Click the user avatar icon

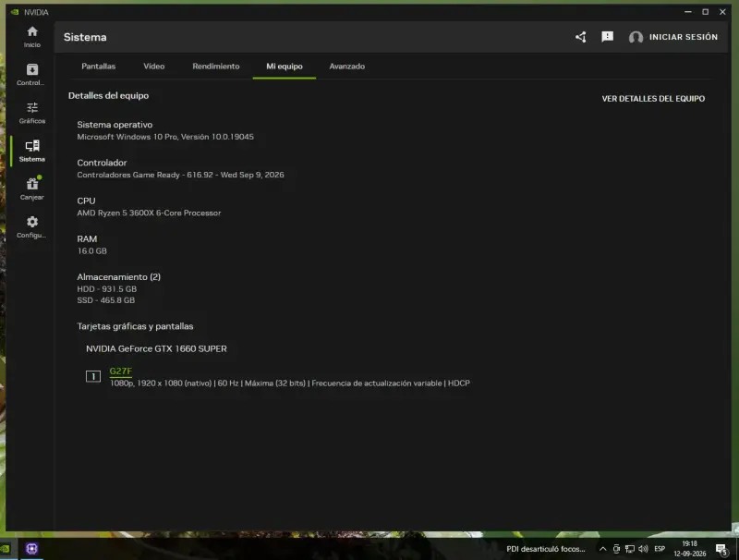[636, 37]
